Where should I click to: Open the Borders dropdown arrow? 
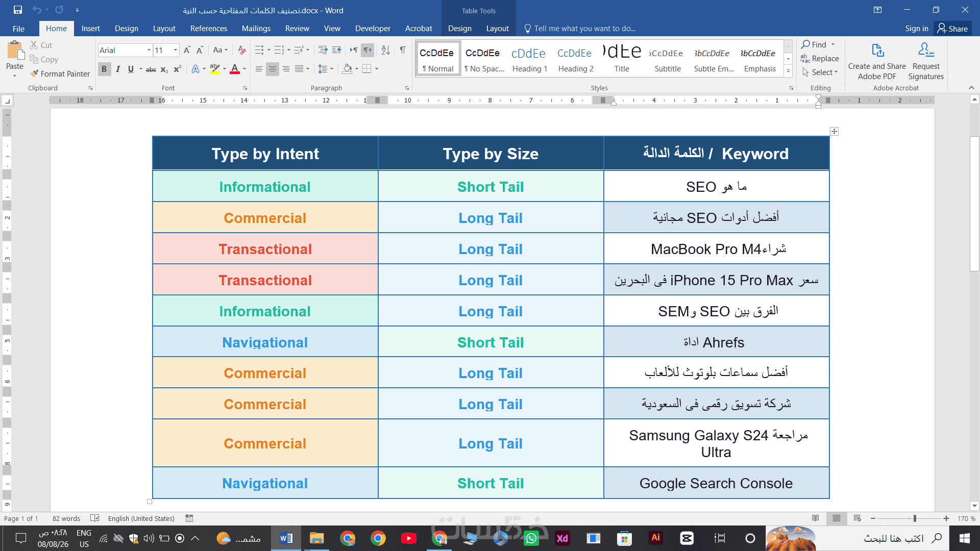377,69
